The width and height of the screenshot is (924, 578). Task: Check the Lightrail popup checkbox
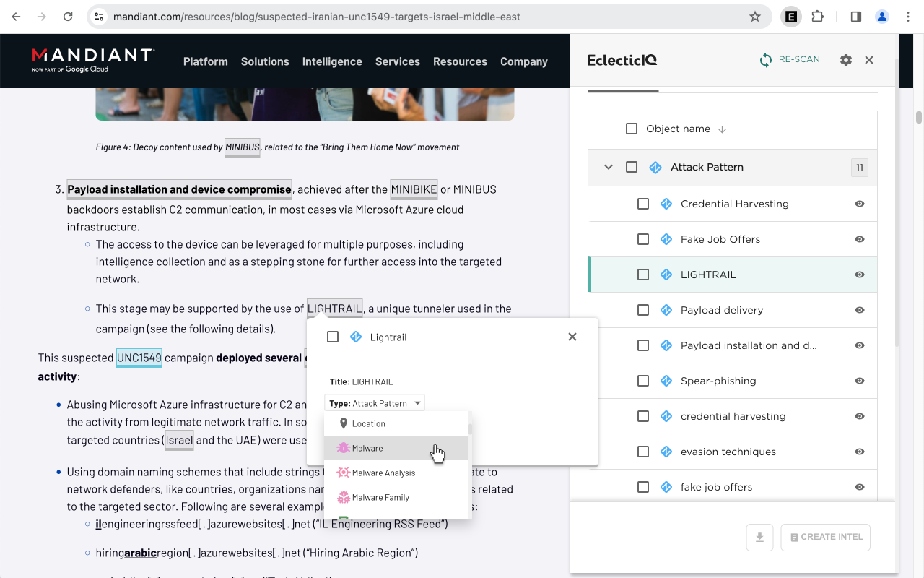tap(333, 337)
